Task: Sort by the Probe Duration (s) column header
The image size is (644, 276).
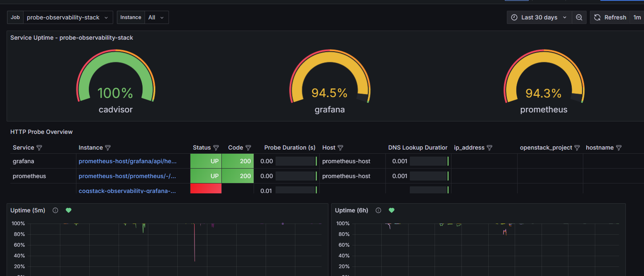Action: coord(290,148)
